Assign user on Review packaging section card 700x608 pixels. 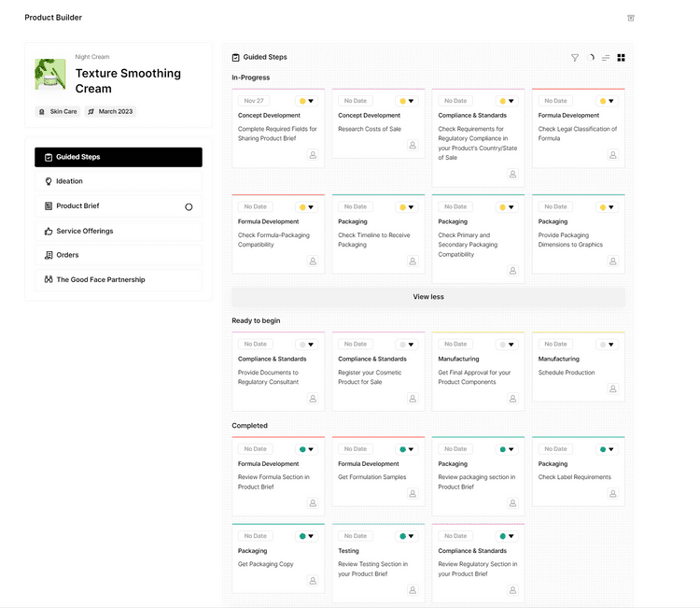513,503
